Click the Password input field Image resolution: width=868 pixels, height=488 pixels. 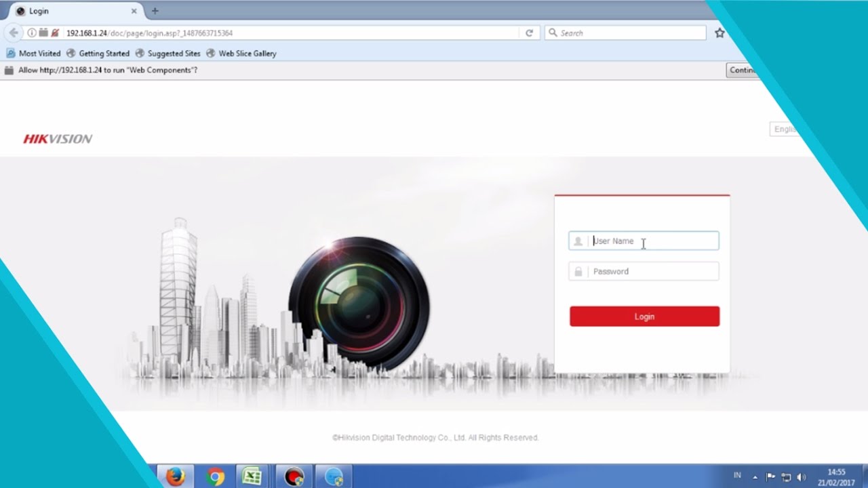pos(644,271)
